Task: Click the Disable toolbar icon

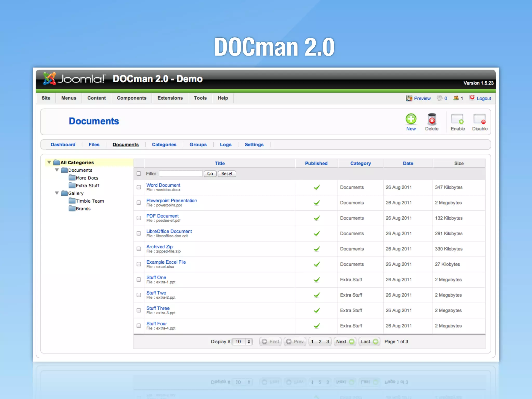Action: click(x=480, y=119)
